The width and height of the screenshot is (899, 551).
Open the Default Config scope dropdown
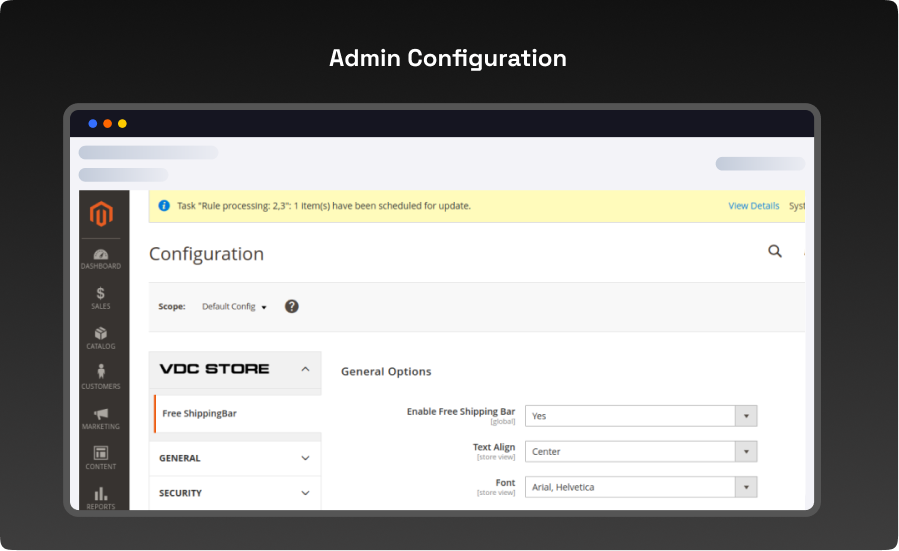click(235, 307)
